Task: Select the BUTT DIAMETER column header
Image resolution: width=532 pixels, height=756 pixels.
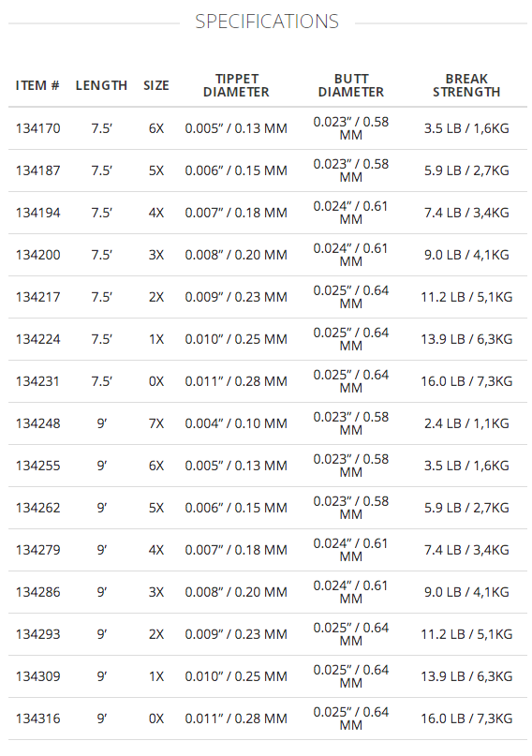Action: pyautogui.click(x=351, y=85)
